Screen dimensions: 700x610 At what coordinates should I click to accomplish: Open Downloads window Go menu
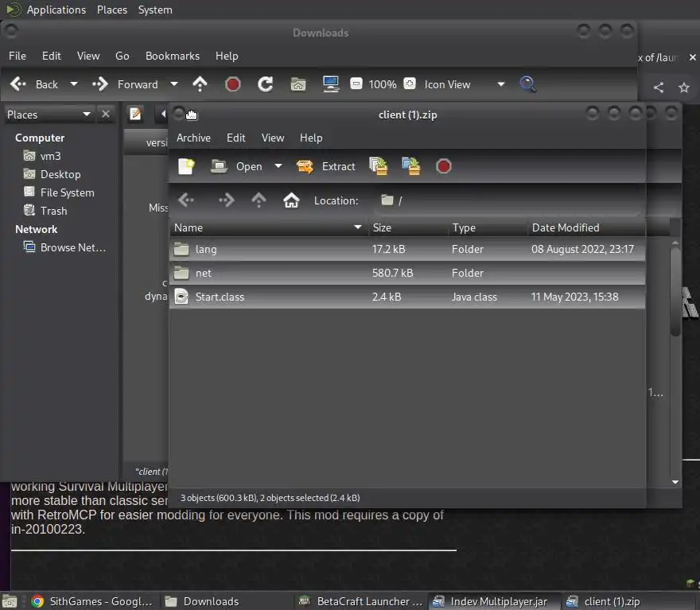(122, 56)
